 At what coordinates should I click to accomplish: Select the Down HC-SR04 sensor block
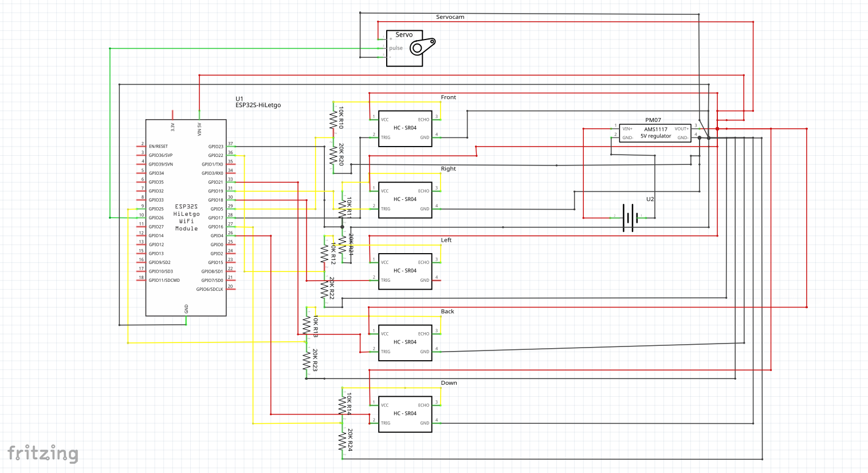tap(405, 415)
